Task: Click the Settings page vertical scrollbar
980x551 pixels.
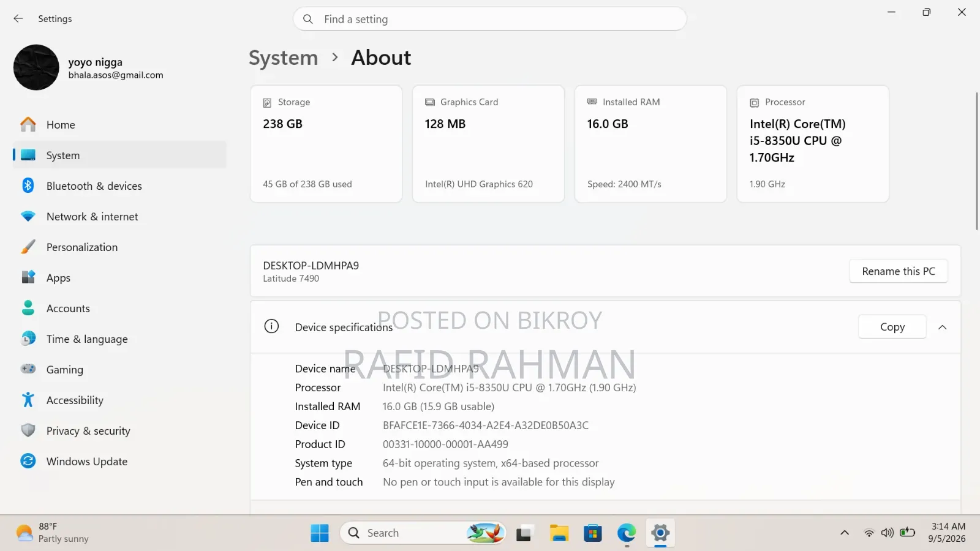Action: coord(976,161)
